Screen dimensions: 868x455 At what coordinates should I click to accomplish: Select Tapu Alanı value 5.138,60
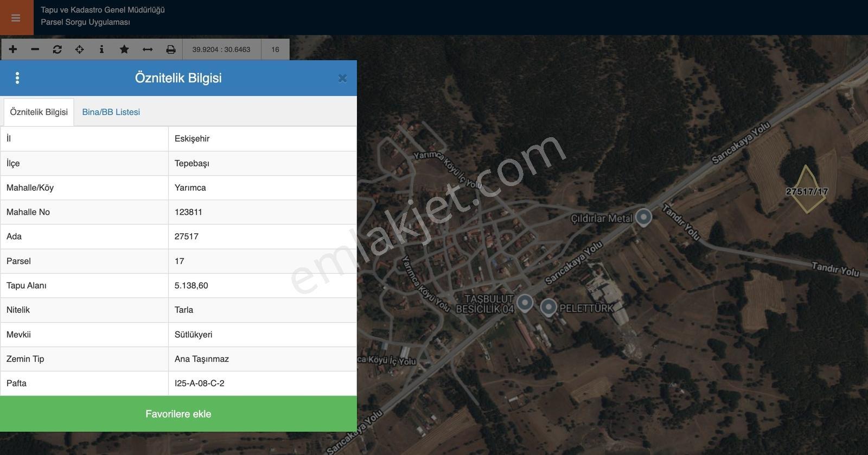(263, 285)
